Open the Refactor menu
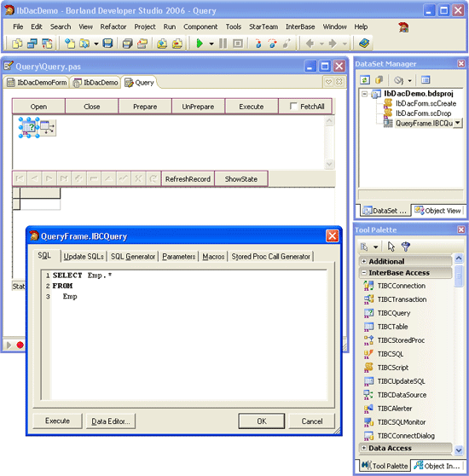 pyautogui.click(x=113, y=26)
